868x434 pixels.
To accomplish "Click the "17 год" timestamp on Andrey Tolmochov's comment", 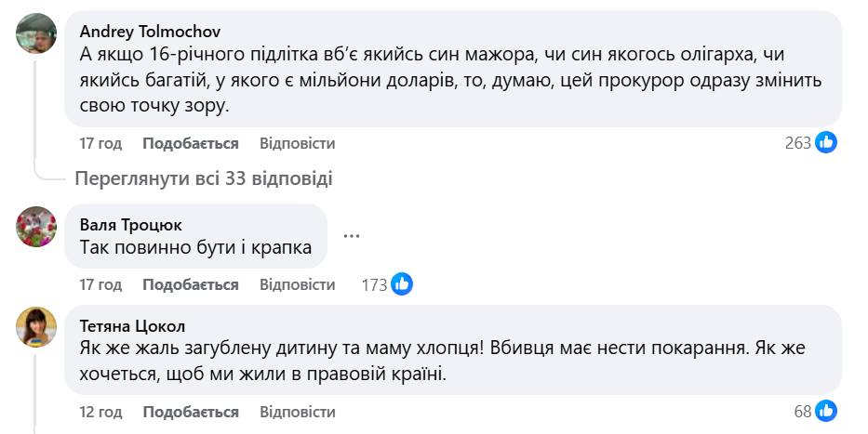I will (x=101, y=144).
